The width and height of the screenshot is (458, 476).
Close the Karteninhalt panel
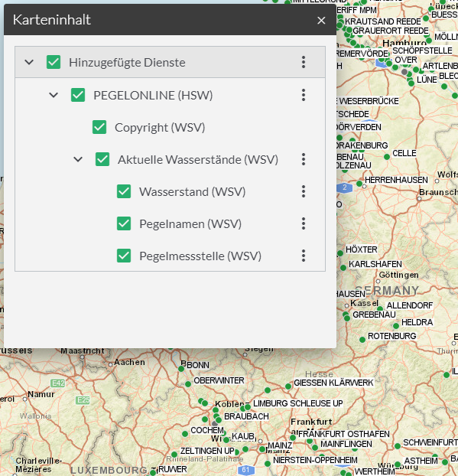(x=321, y=21)
